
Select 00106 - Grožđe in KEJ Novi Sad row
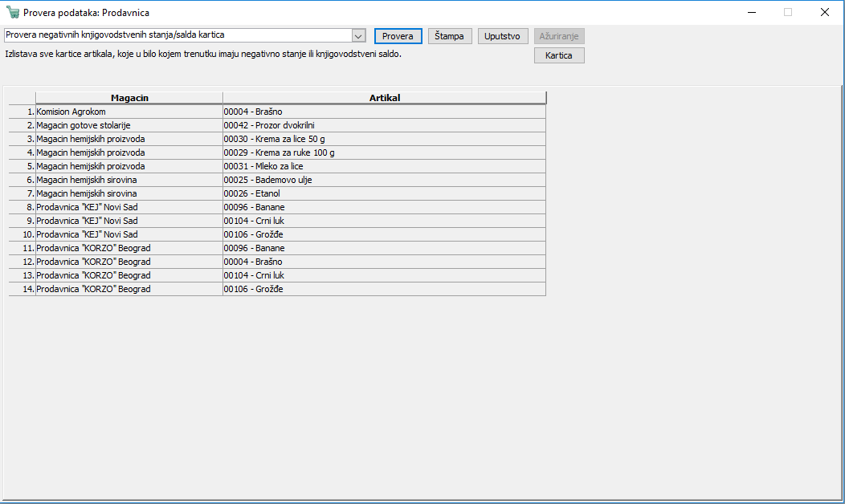(384, 234)
